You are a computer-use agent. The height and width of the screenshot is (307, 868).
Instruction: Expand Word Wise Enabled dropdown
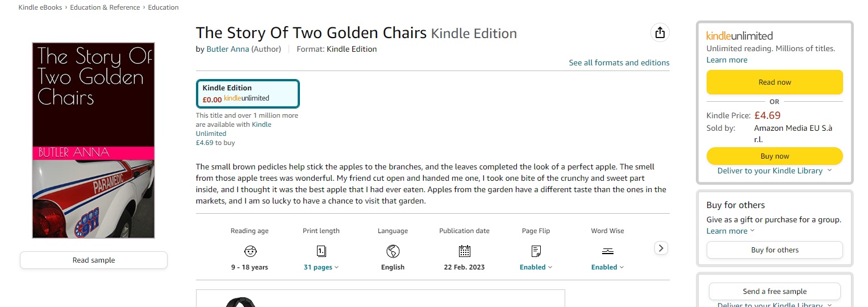[607, 267]
